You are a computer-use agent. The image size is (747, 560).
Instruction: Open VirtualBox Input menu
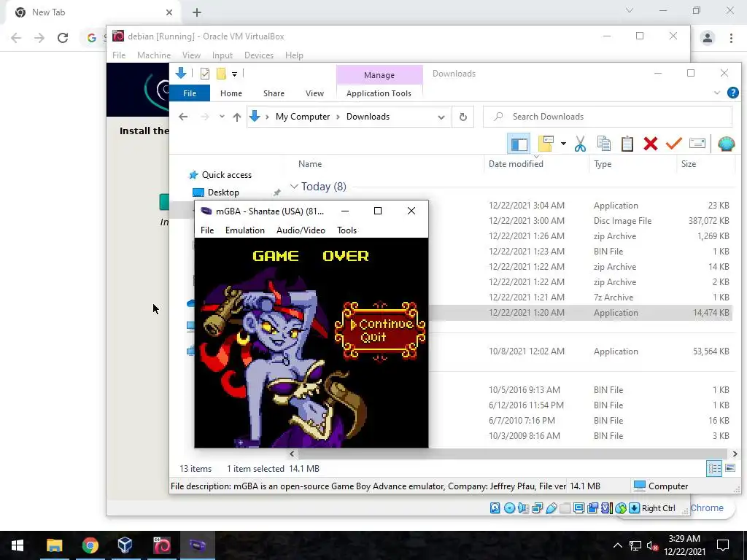[222, 55]
